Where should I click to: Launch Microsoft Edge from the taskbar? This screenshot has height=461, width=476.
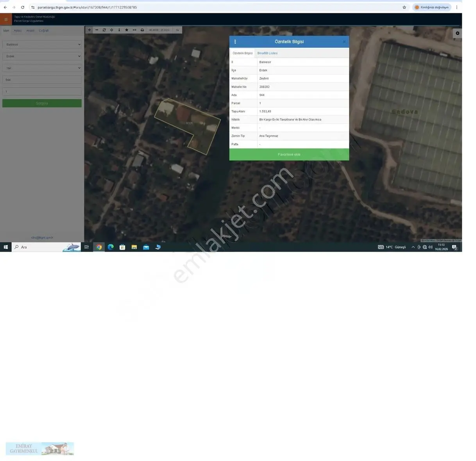pyautogui.click(x=111, y=247)
